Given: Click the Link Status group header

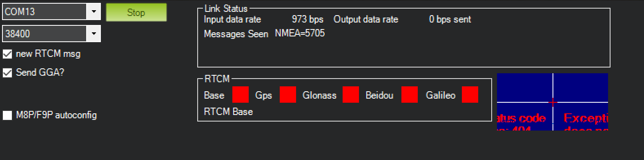Looking at the screenshot, I should click(x=226, y=8).
